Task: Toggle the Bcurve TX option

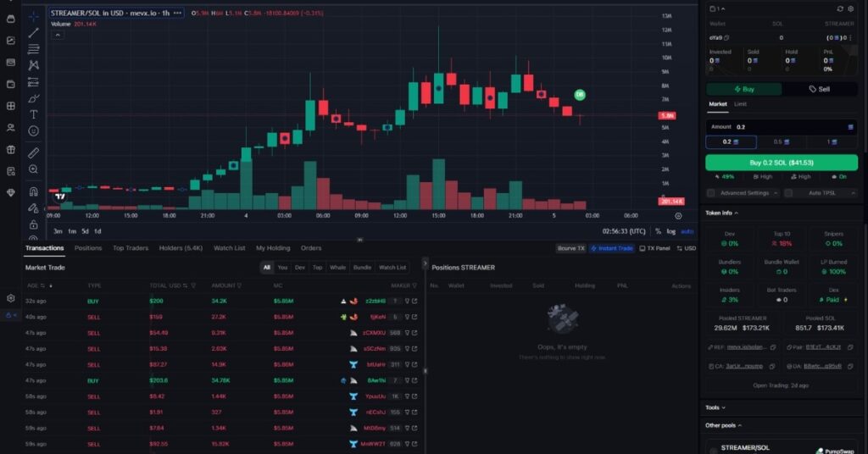Action: pos(570,248)
